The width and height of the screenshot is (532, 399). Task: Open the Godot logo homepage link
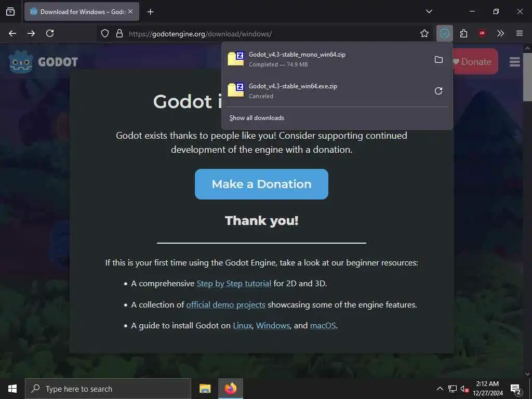pyautogui.click(x=44, y=62)
